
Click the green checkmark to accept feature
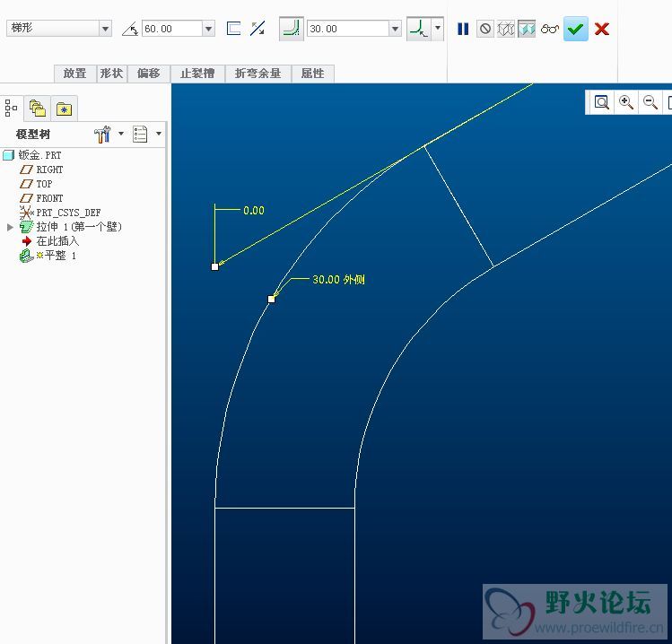tap(576, 29)
